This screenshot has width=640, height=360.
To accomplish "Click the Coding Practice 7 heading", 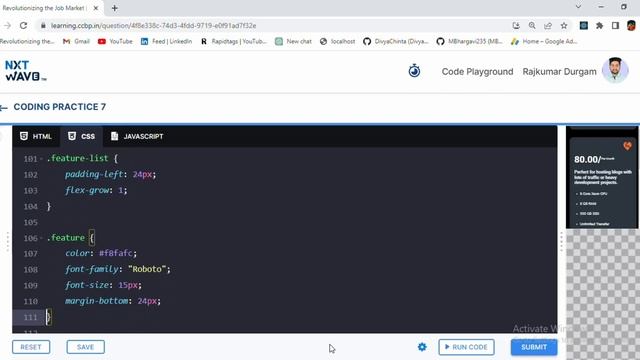I will (60, 107).
